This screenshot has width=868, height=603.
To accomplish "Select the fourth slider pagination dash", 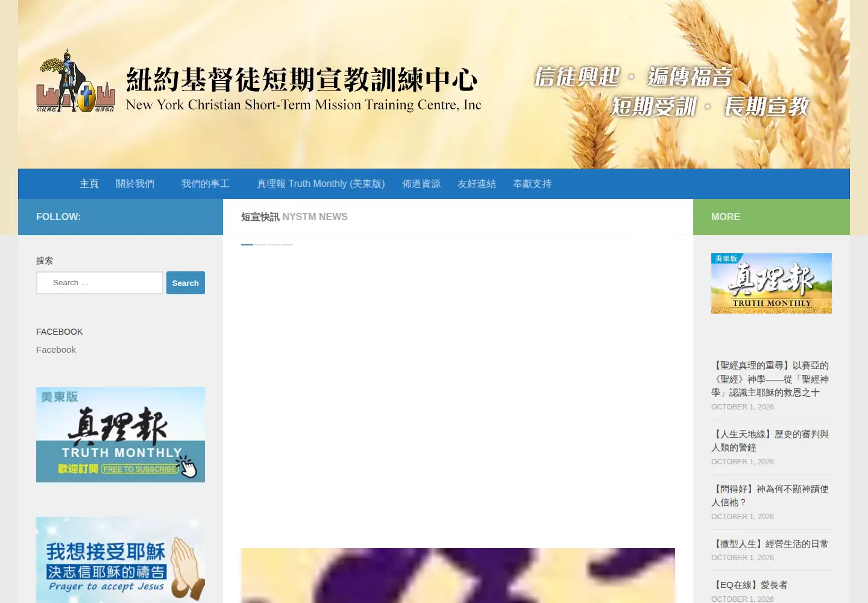I will [287, 245].
